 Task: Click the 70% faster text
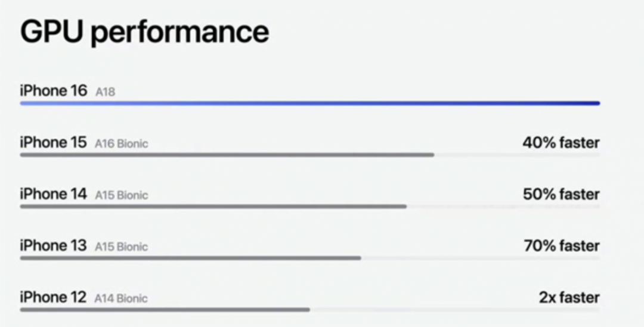pyautogui.click(x=561, y=245)
